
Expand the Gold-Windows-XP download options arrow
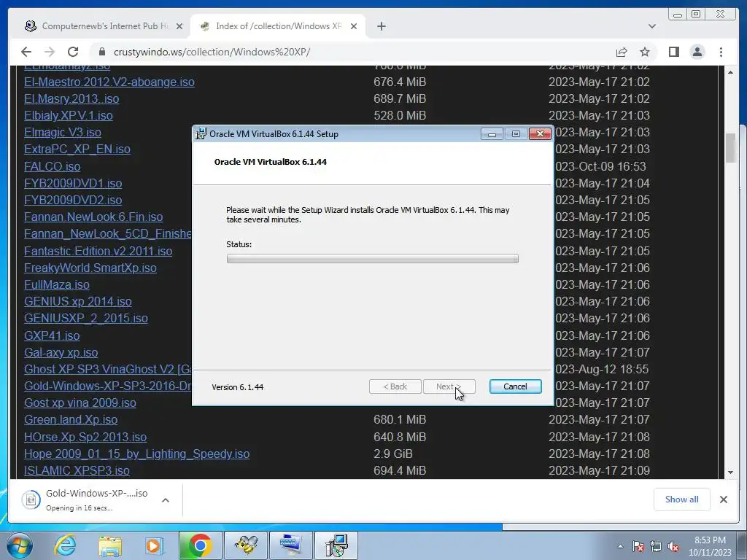tap(166, 500)
